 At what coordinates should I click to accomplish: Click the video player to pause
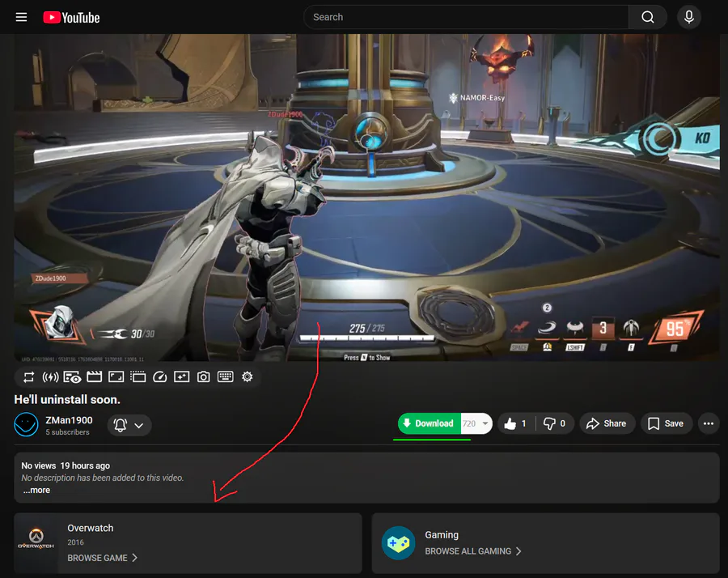[366, 198]
